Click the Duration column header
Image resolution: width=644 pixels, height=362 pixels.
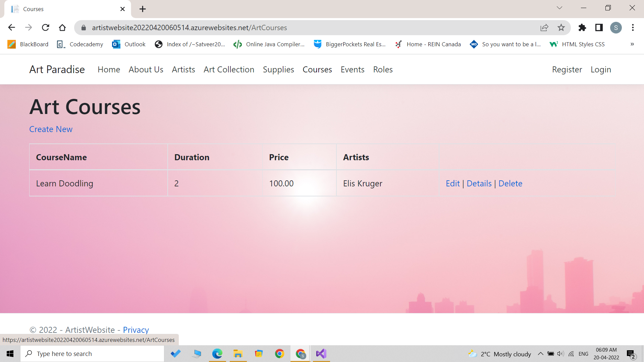215,157
